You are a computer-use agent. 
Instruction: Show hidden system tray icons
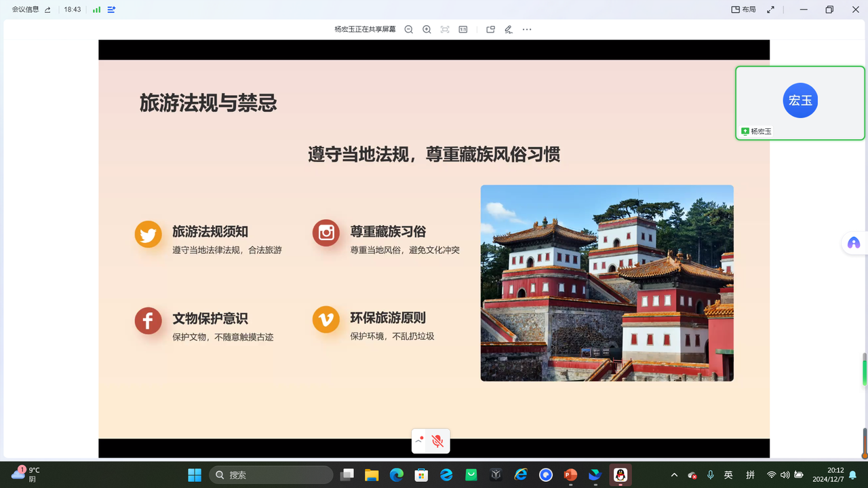(x=674, y=475)
